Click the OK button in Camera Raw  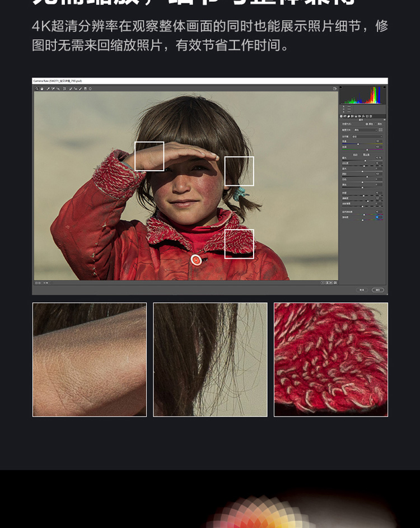click(378, 290)
